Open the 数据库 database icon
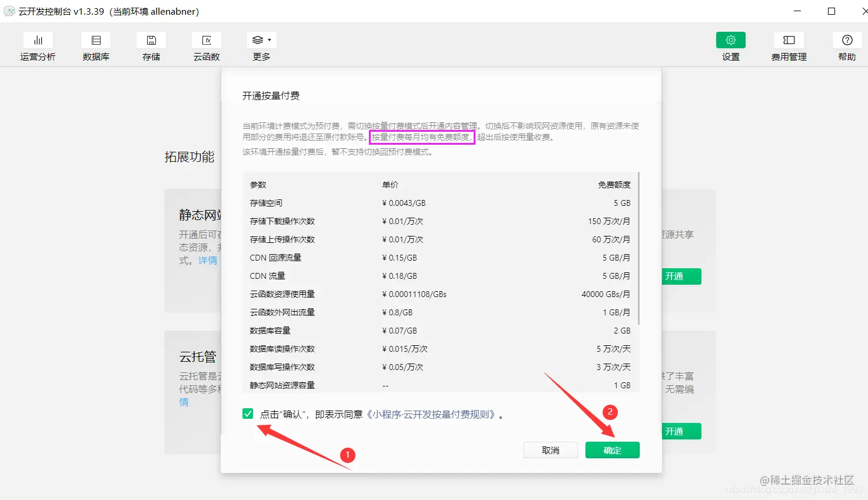The image size is (868, 500). [96, 40]
